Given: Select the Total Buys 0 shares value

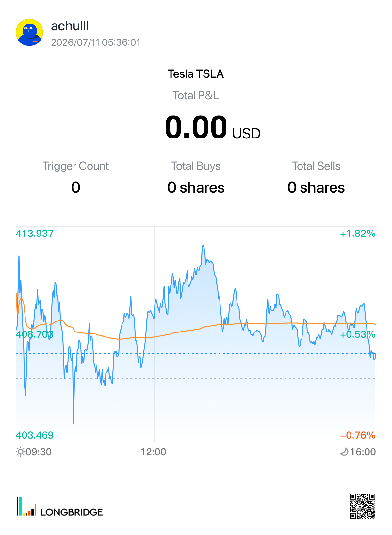Looking at the screenshot, I should click(196, 187).
